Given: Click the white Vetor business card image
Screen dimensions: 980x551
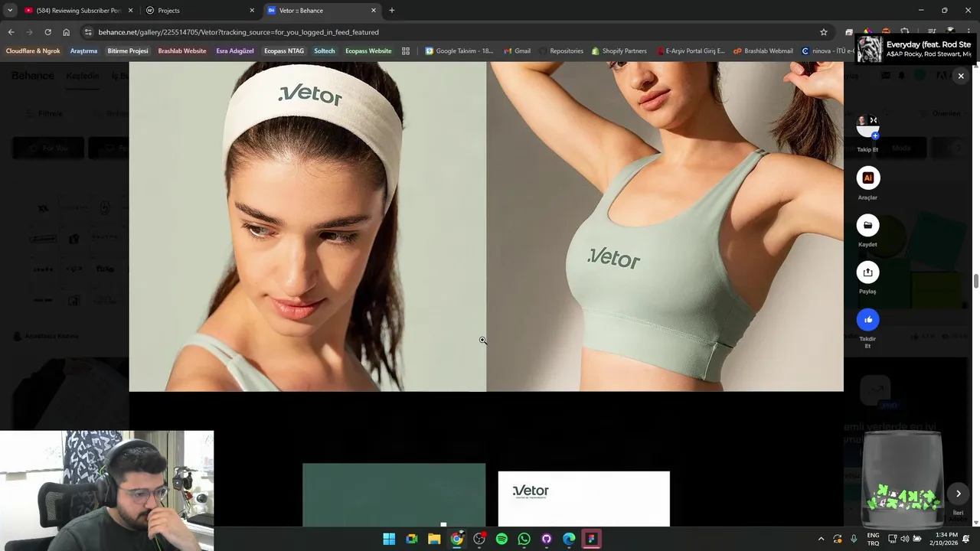Looking at the screenshot, I should 583,498.
